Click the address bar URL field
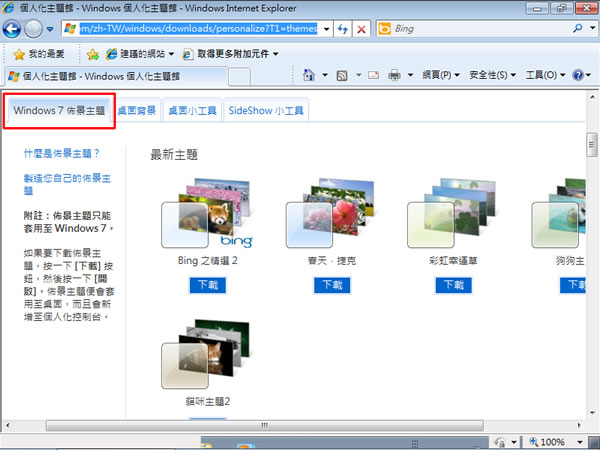The width and height of the screenshot is (600, 450). [x=198, y=29]
